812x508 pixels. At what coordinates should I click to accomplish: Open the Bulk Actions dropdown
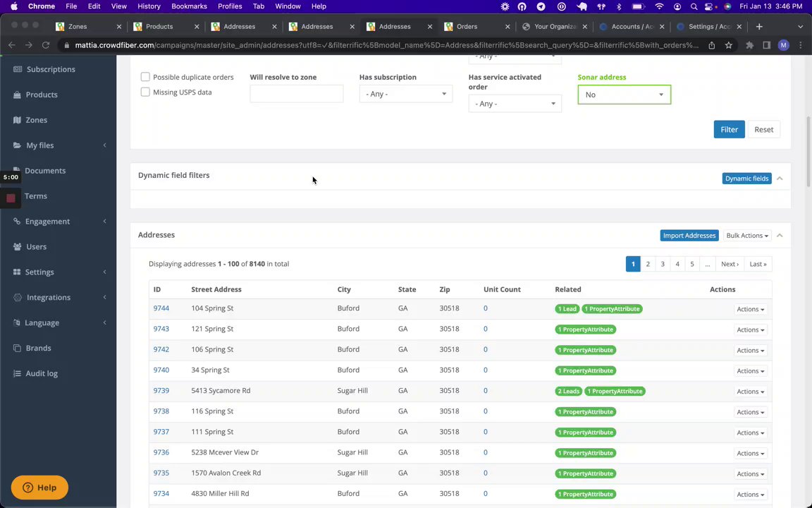[746, 236]
